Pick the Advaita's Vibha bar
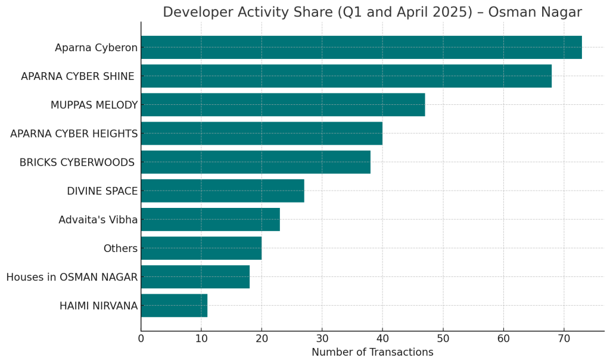 coord(210,220)
